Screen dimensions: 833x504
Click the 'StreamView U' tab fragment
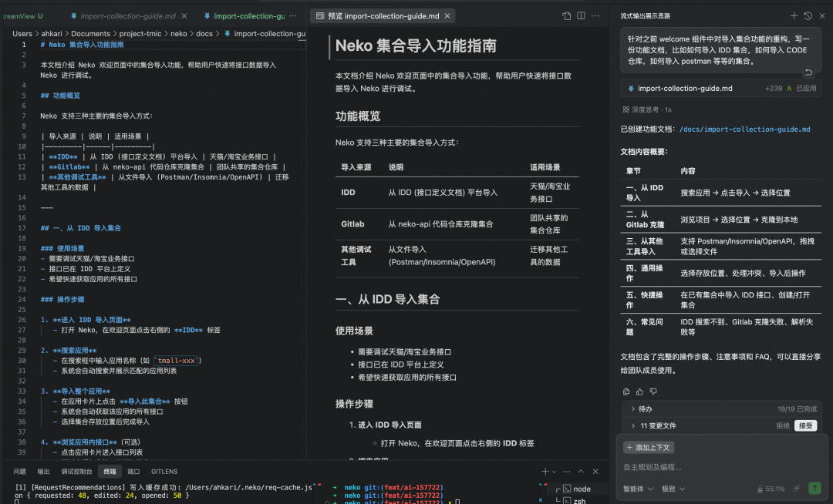[x=22, y=16]
